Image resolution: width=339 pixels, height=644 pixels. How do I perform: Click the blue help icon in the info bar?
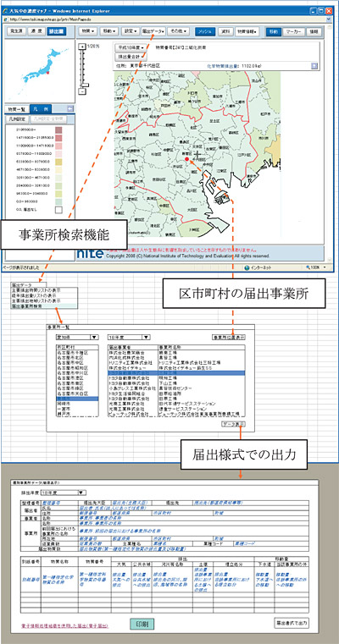[314, 65]
